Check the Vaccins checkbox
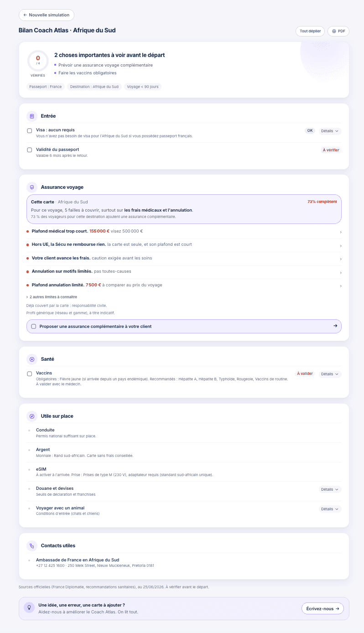 pyautogui.click(x=30, y=374)
